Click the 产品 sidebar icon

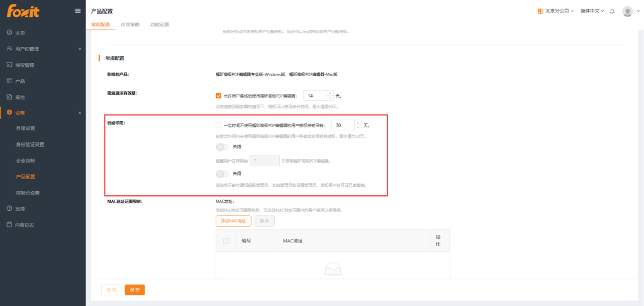9,81
